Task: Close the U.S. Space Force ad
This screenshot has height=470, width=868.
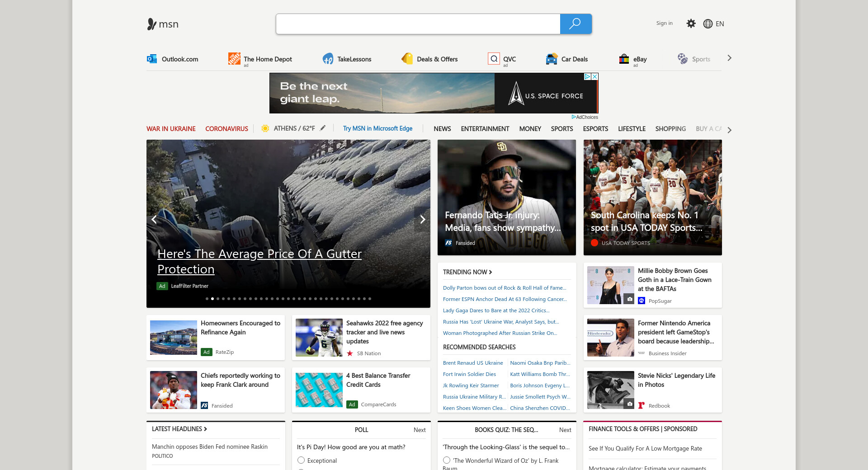Action: click(x=595, y=77)
